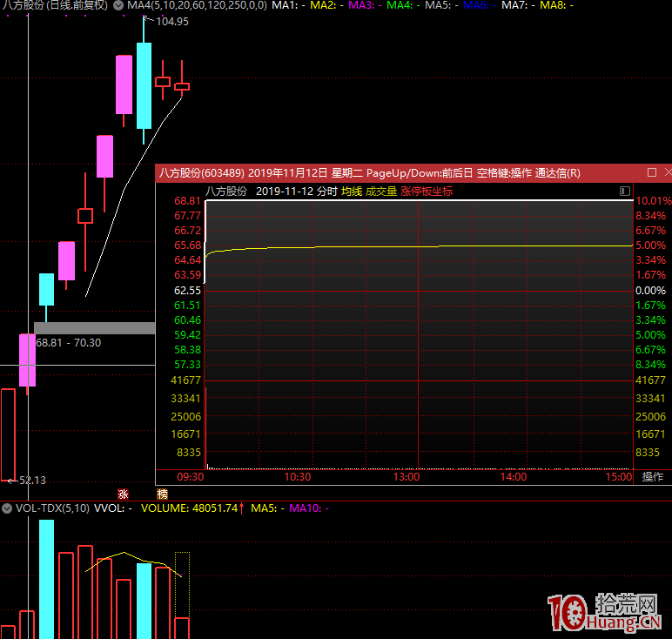
Task: Click the red 涨 marker below chart
Action: pos(124,494)
